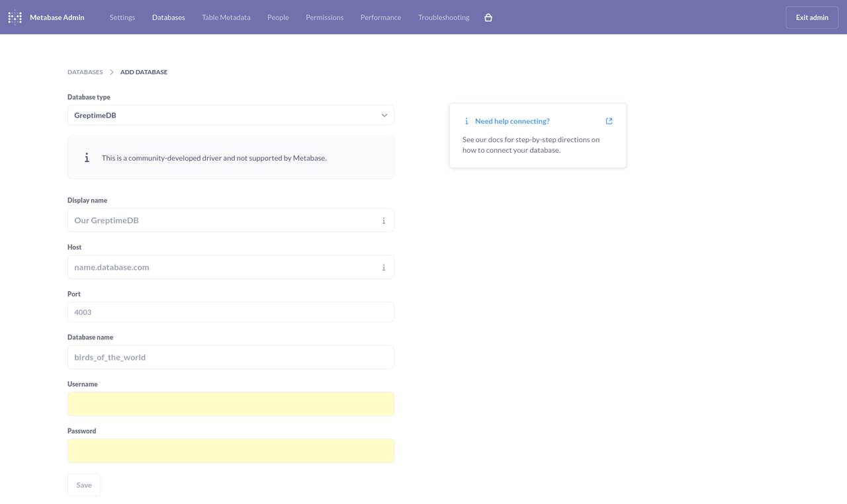This screenshot has height=504, width=847.
Task: Open the Database type dropdown
Action: coord(230,115)
